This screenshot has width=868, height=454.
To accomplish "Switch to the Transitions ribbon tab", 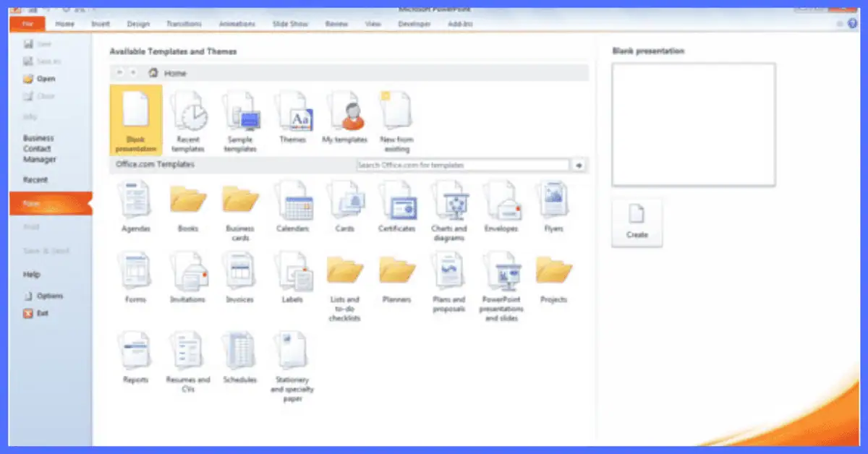I will click(184, 24).
